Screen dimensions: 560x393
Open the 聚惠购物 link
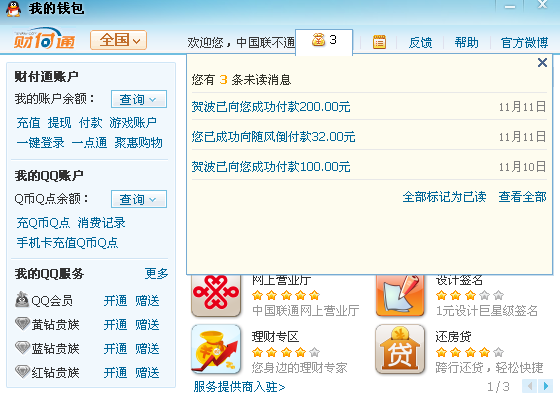coord(138,143)
